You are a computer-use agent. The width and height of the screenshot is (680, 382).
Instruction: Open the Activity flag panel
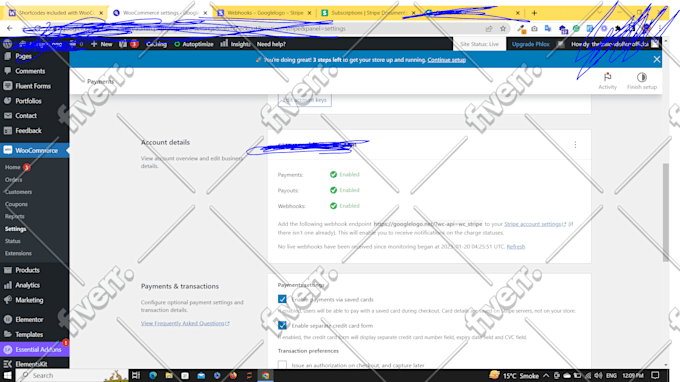[607, 81]
